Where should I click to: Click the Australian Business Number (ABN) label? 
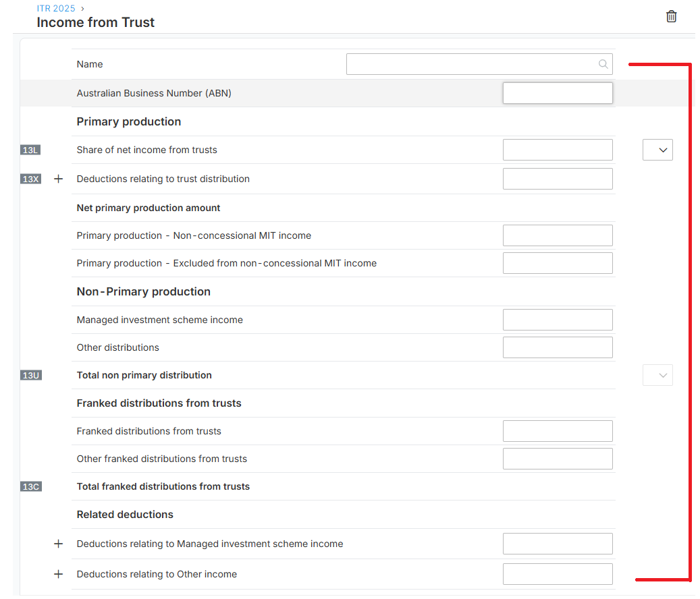click(x=154, y=93)
